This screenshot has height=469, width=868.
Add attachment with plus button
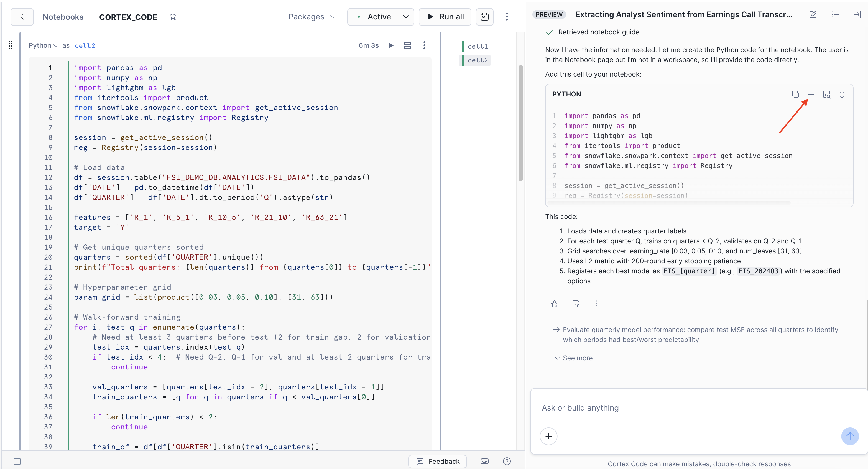(x=548, y=436)
